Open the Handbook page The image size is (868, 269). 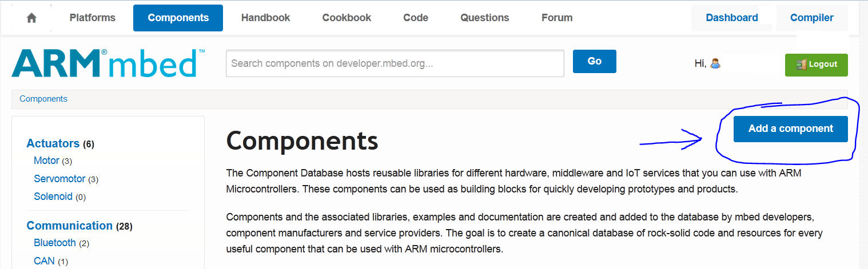265,18
